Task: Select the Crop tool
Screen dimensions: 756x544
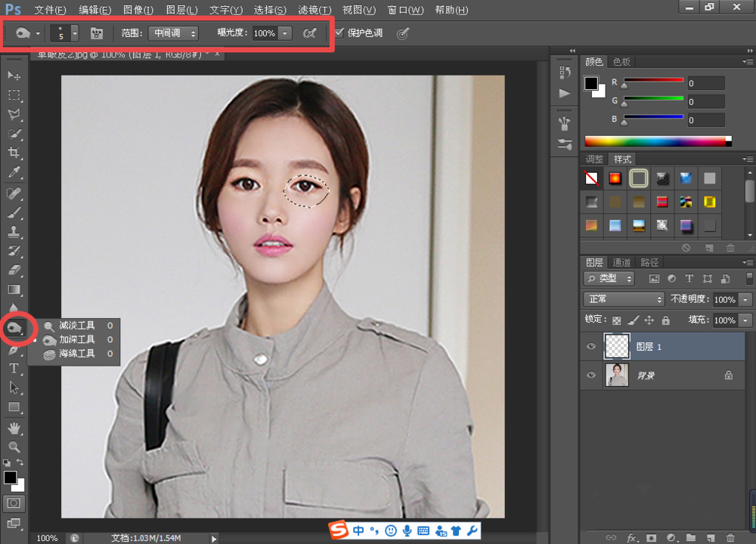Action: (14, 153)
